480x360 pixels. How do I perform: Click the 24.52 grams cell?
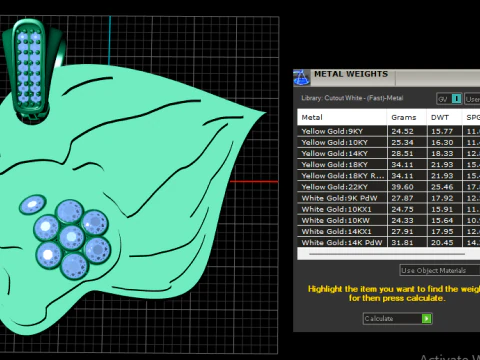(407, 131)
